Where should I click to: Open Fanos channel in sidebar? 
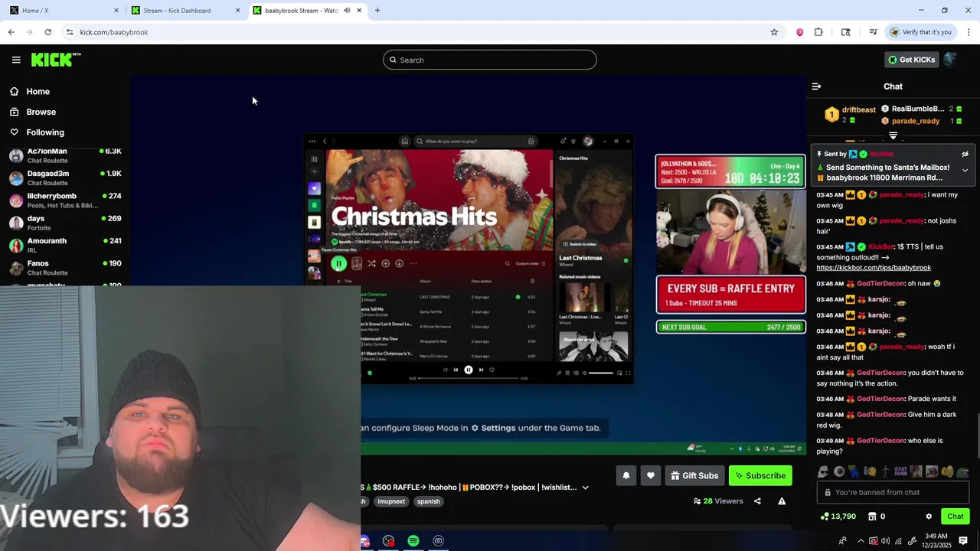[x=65, y=268]
